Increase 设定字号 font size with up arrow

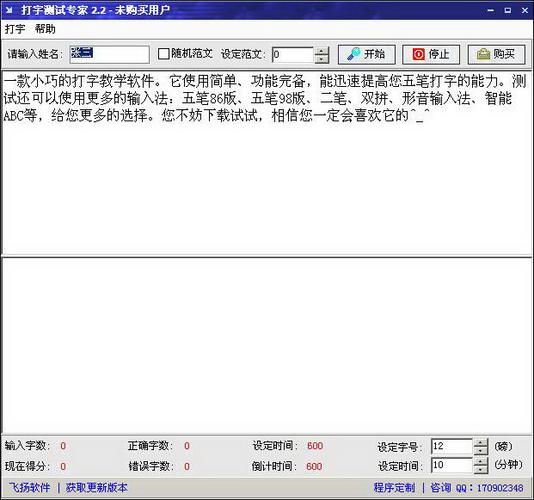coord(481,442)
